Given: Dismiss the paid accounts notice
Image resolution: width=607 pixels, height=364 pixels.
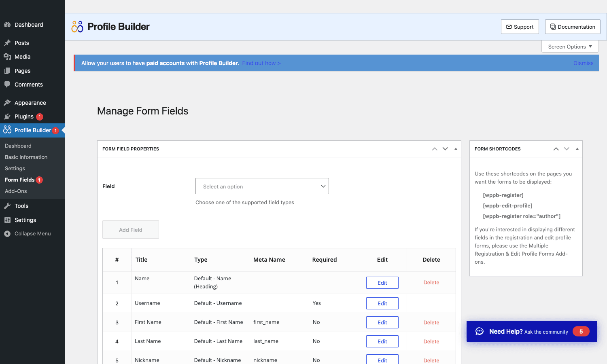Looking at the screenshot, I should tap(584, 63).
